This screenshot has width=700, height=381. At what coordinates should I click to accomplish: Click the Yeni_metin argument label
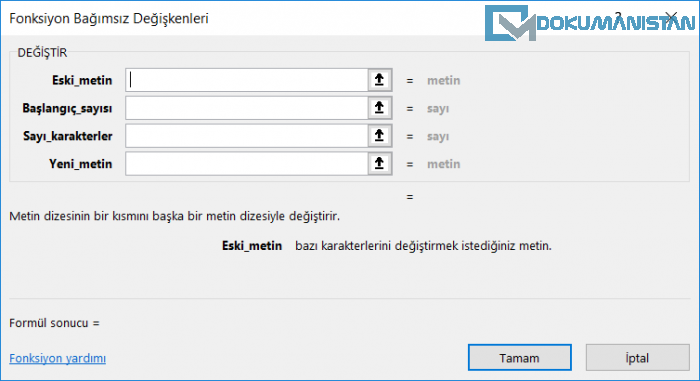[81, 164]
